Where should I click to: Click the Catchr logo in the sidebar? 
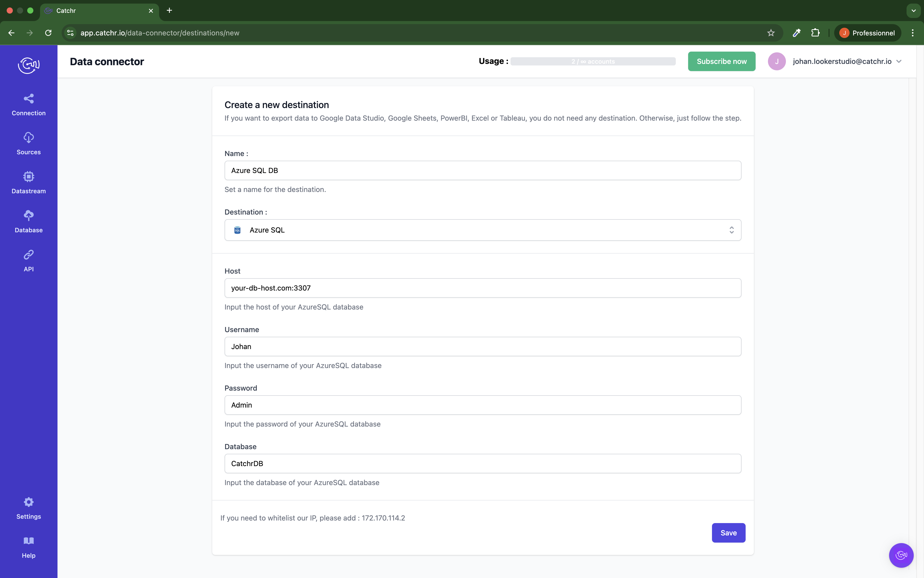[x=29, y=65]
